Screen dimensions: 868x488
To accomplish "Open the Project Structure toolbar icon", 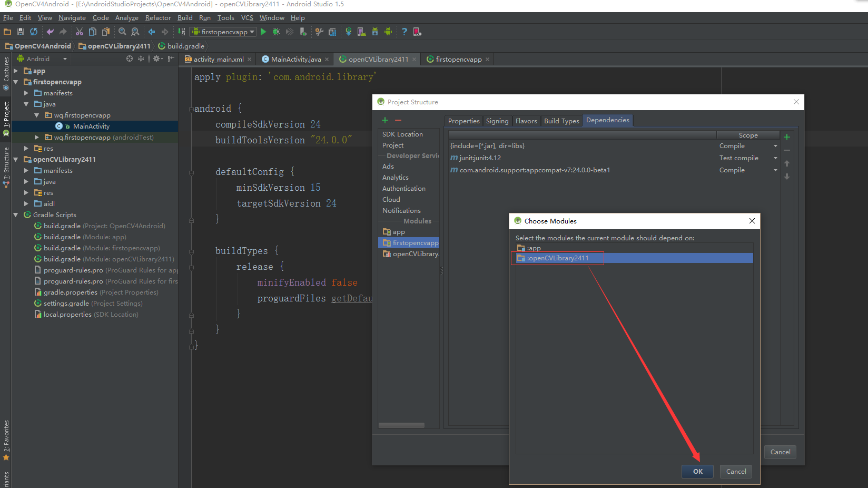I will click(332, 32).
